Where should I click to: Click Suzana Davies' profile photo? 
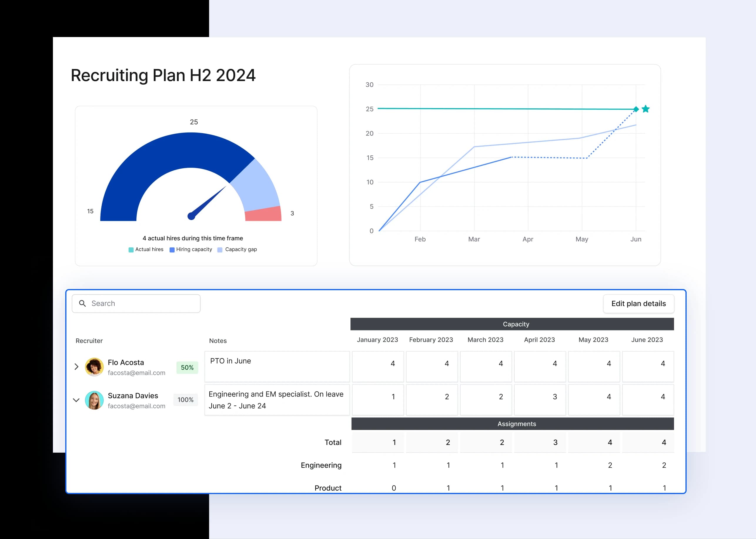(94, 401)
